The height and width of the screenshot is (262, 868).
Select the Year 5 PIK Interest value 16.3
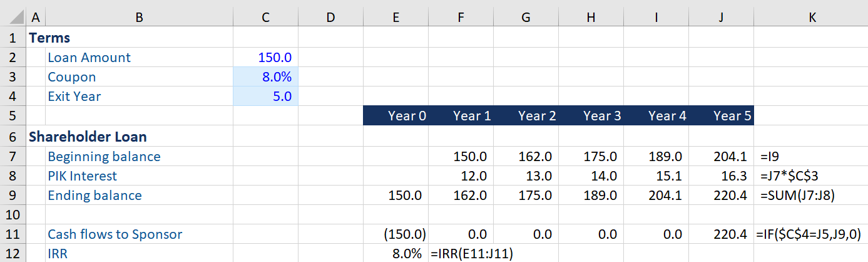(x=721, y=176)
